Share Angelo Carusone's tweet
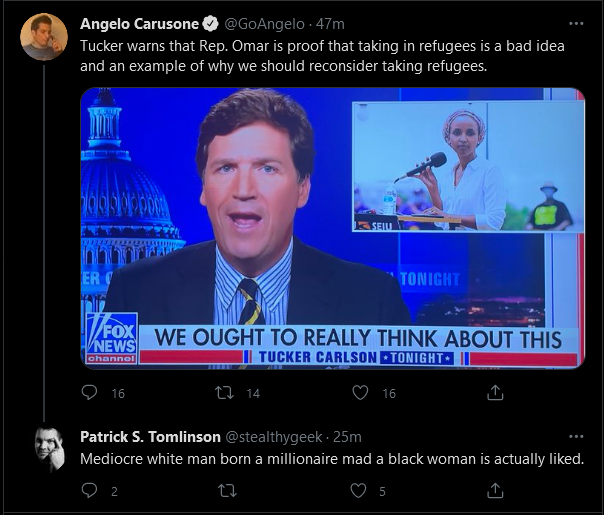 pyautogui.click(x=495, y=393)
